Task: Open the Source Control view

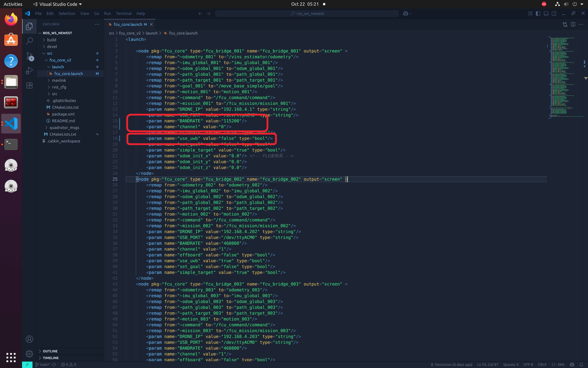Action: (x=29, y=56)
